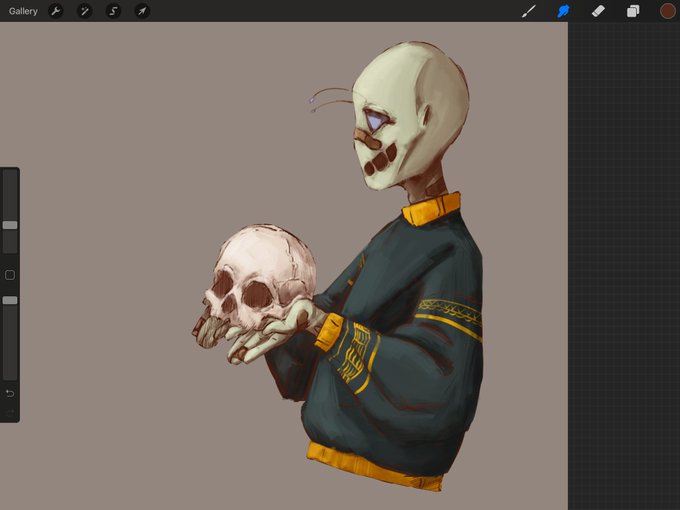Image resolution: width=680 pixels, height=510 pixels.
Task: Open the active color swatch
Action: [667, 11]
